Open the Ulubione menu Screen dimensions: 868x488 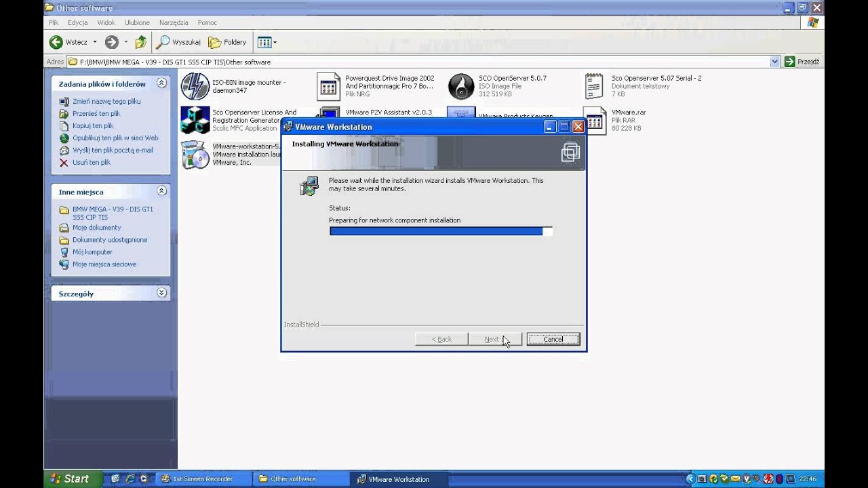tap(137, 22)
